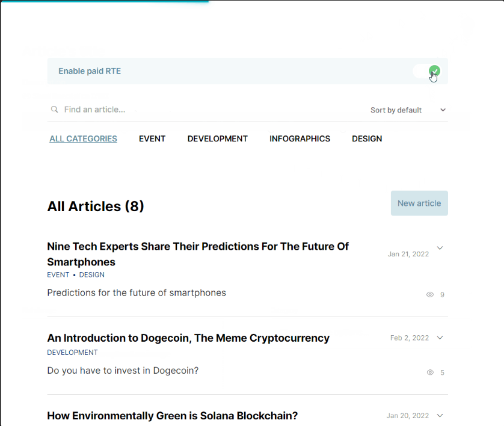Viewport: 504px width, 426px height.
Task: Click the search magnifier icon
Action: tap(54, 110)
